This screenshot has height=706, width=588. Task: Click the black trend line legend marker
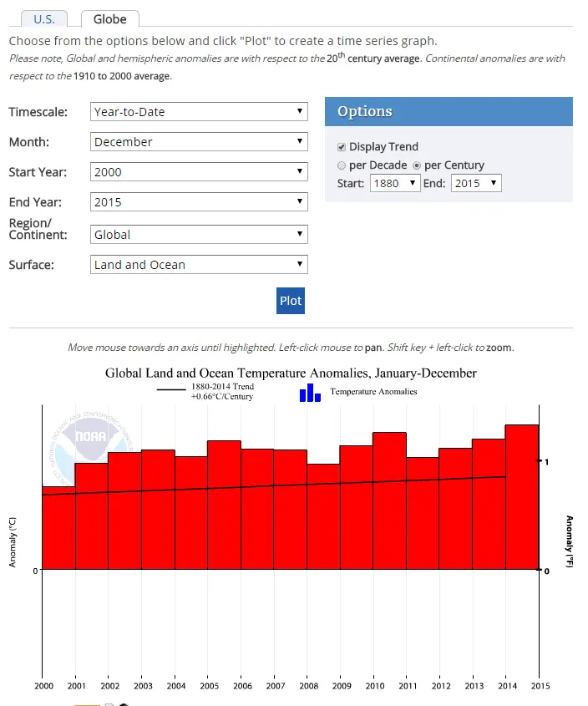click(171, 390)
